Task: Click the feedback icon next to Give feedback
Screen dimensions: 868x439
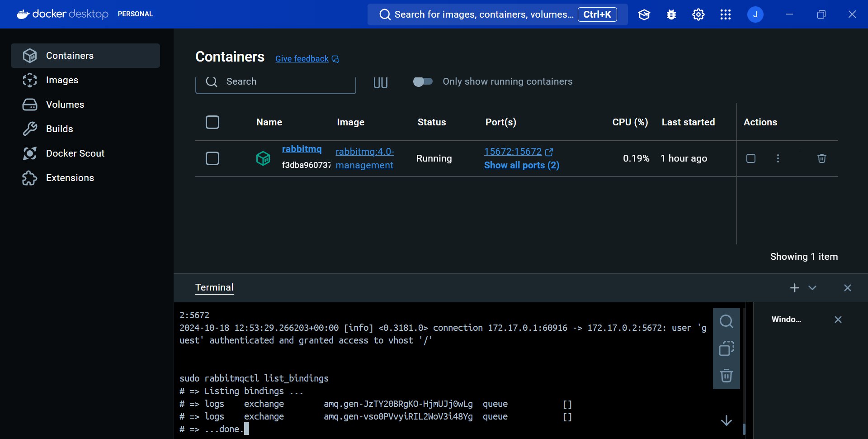Action: pyautogui.click(x=335, y=59)
